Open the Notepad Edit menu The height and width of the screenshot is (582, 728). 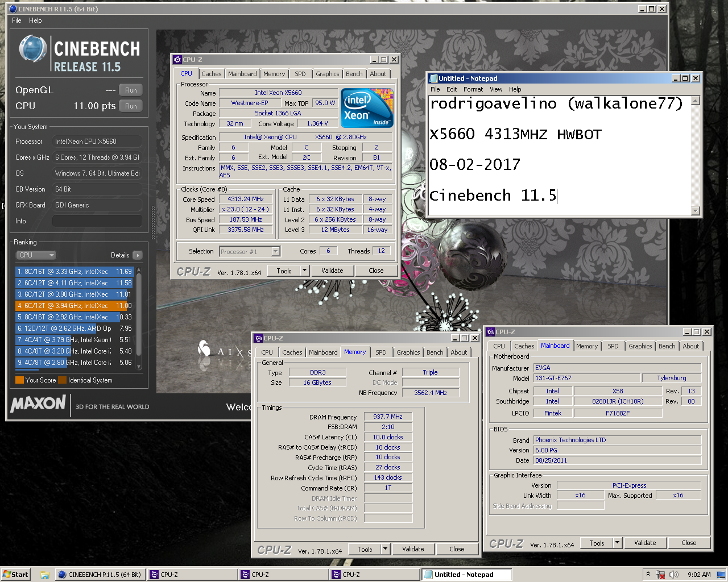(452, 89)
